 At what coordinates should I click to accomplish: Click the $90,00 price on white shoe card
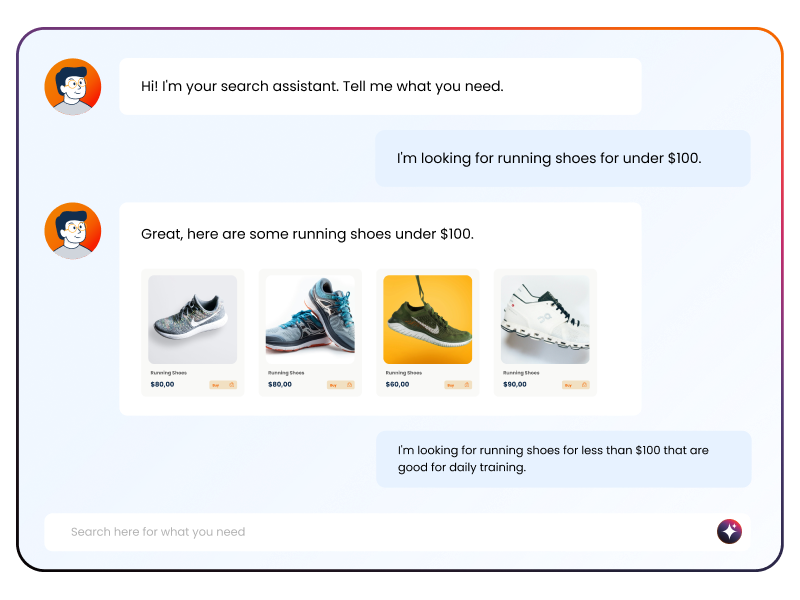[515, 384]
